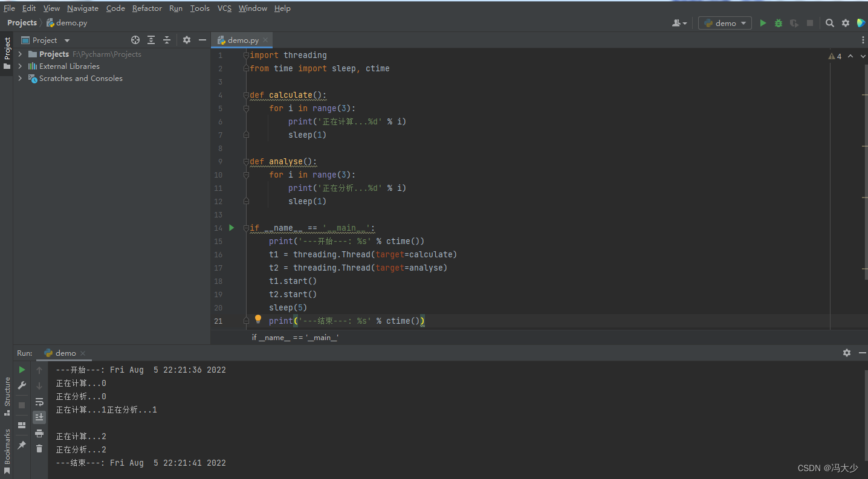Open the Project view selector dropdown
Image resolution: width=868 pixels, height=479 pixels.
pyautogui.click(x=45, y=40)
